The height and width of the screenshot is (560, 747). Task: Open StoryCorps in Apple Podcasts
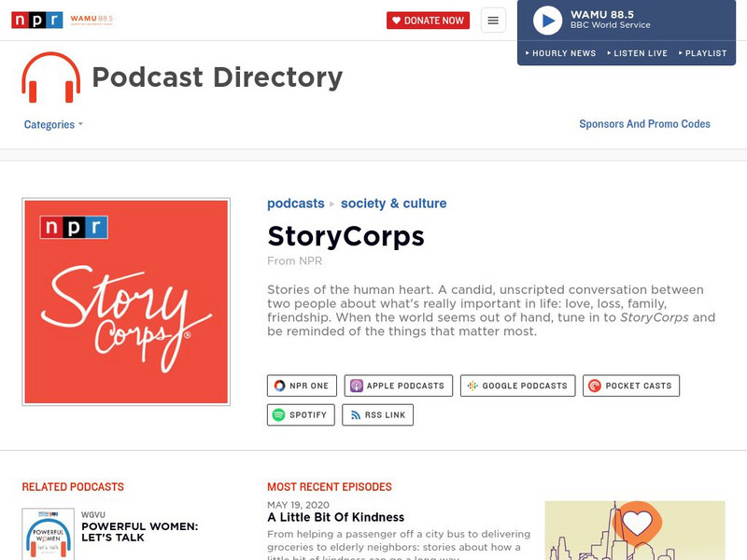click(399, 385)
